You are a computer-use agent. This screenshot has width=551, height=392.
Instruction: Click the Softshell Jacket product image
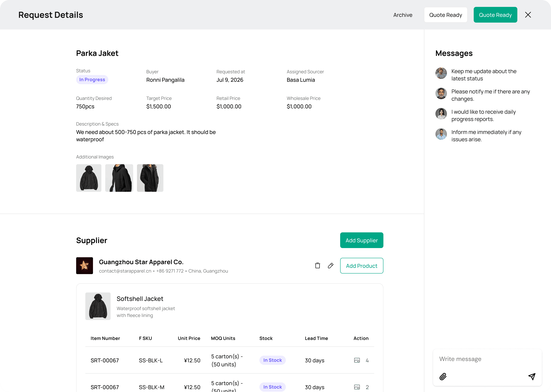point(98,306)
